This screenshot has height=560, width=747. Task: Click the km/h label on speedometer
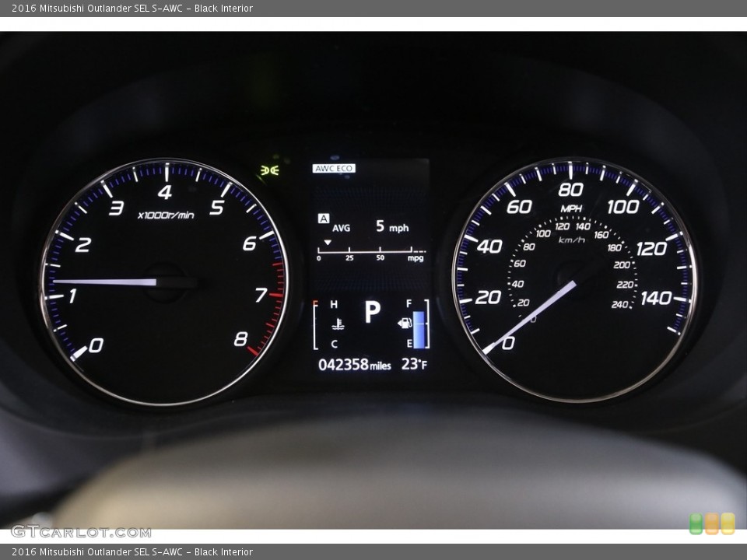(572, 240)
